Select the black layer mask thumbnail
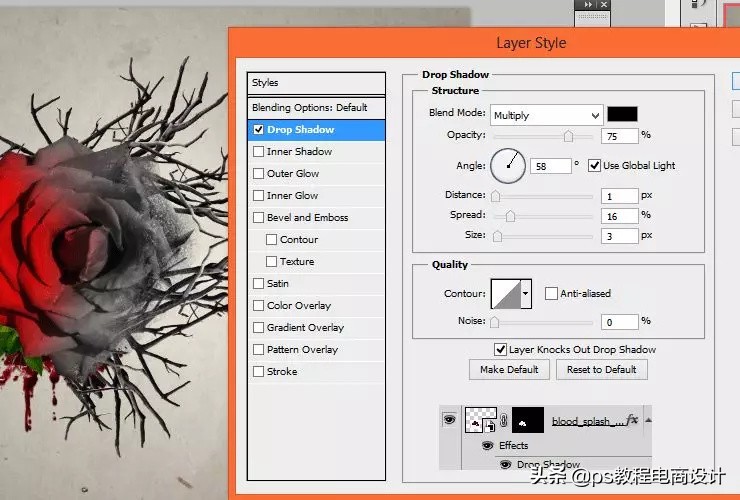 coord(528,420)
